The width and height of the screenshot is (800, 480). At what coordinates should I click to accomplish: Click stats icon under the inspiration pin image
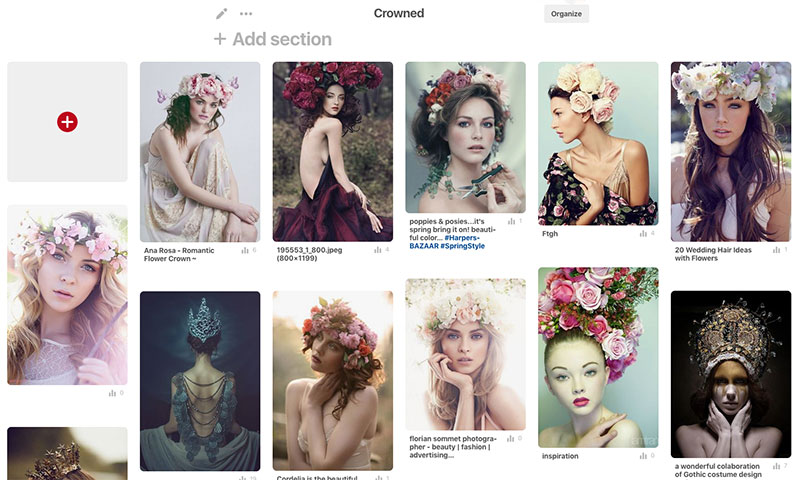click(643, 455)
